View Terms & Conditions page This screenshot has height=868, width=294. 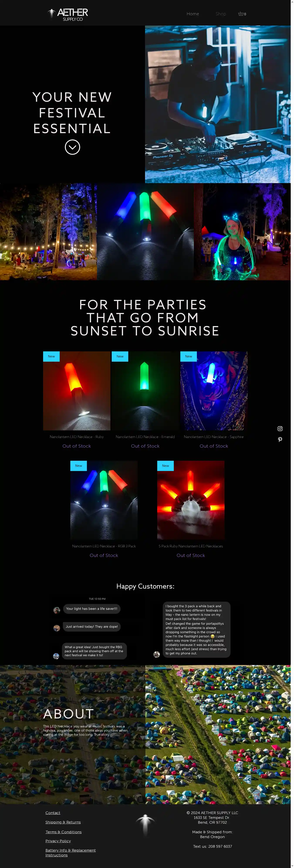[x=64, y=832]
